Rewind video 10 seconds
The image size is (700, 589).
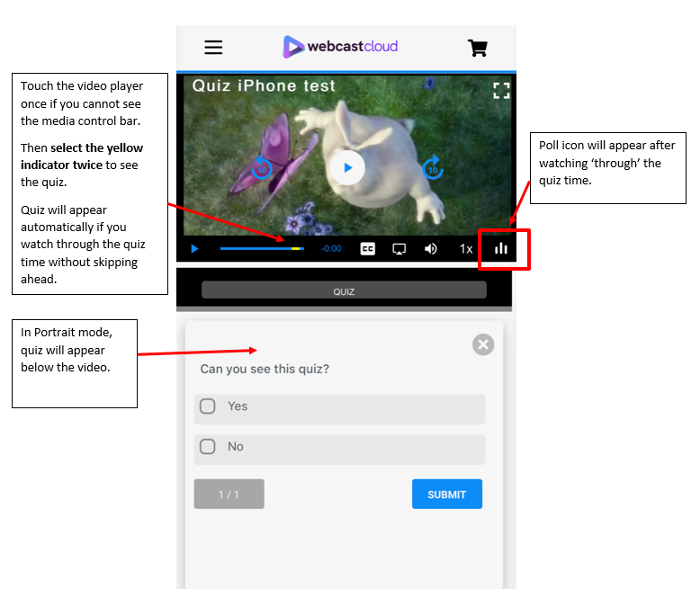pos(262,168)
